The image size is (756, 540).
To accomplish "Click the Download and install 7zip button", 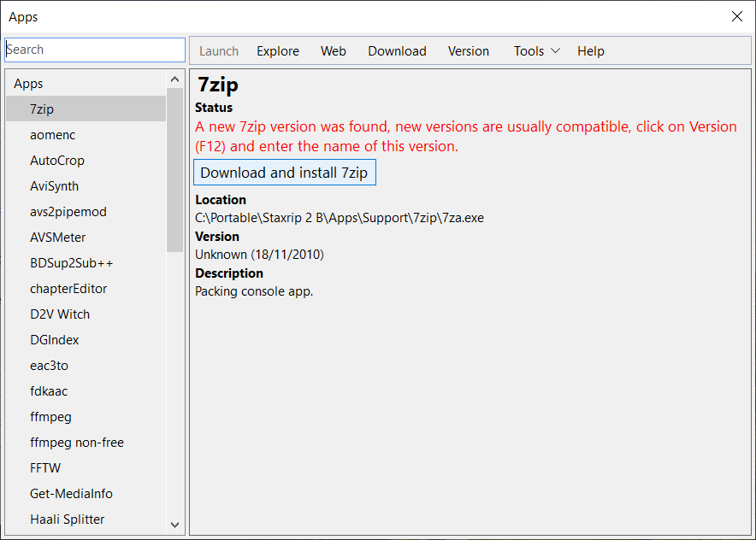I will [284, 172].
